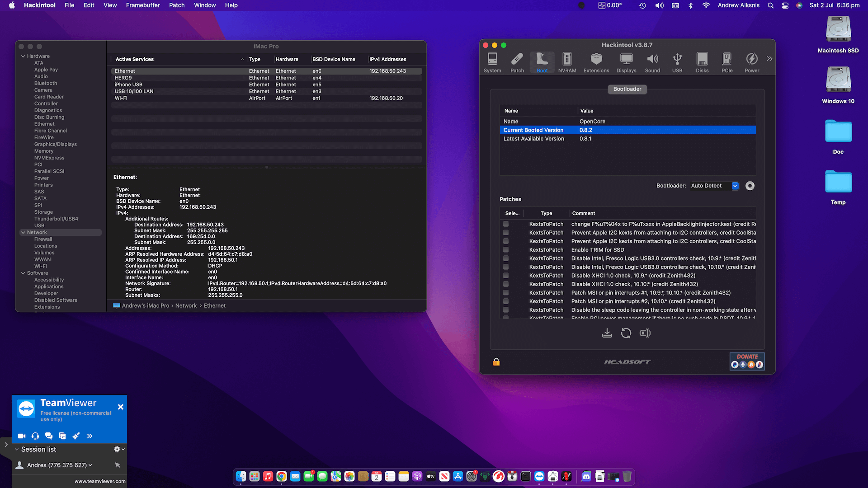
Task: Collapse the Software tree section
Action: [x=23, y=273]
